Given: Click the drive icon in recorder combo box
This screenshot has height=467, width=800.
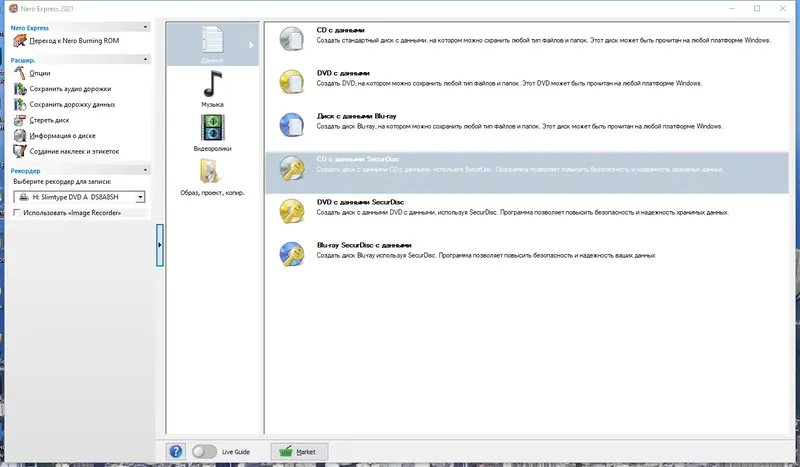Looking at the screenshot, I should (23, 197).
